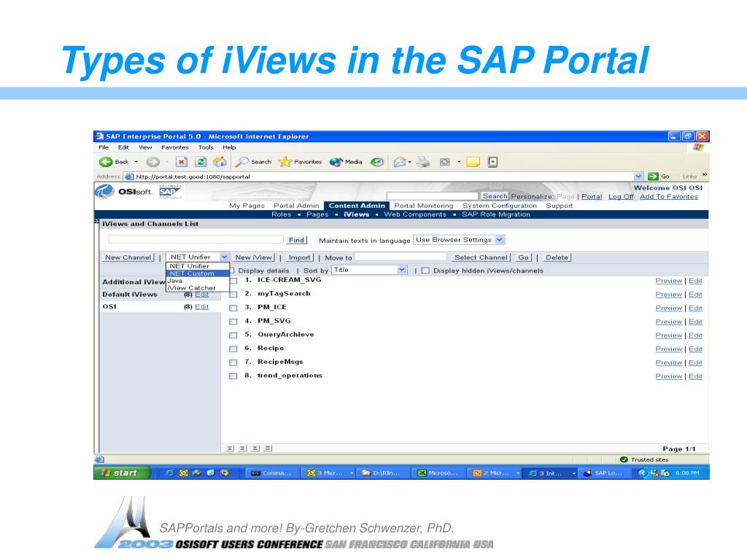Open the Back button history arrow
This screenshot has height=560, width=747.
click(136, 162)
